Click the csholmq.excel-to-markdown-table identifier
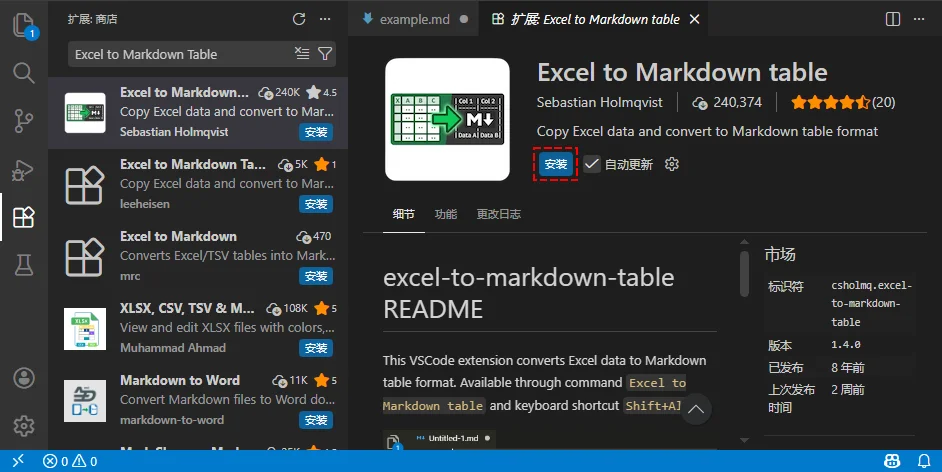 point(872,304)
